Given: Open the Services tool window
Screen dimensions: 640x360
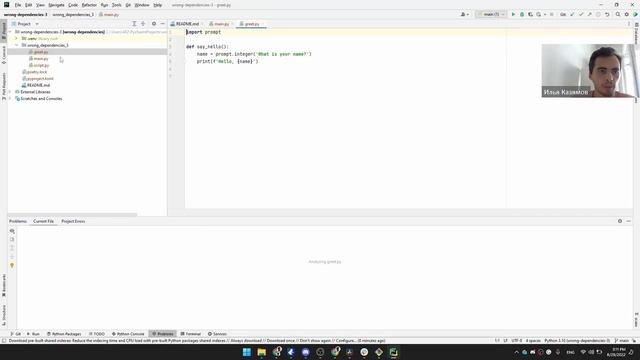Looking at the screenshot, I should 217,334.
